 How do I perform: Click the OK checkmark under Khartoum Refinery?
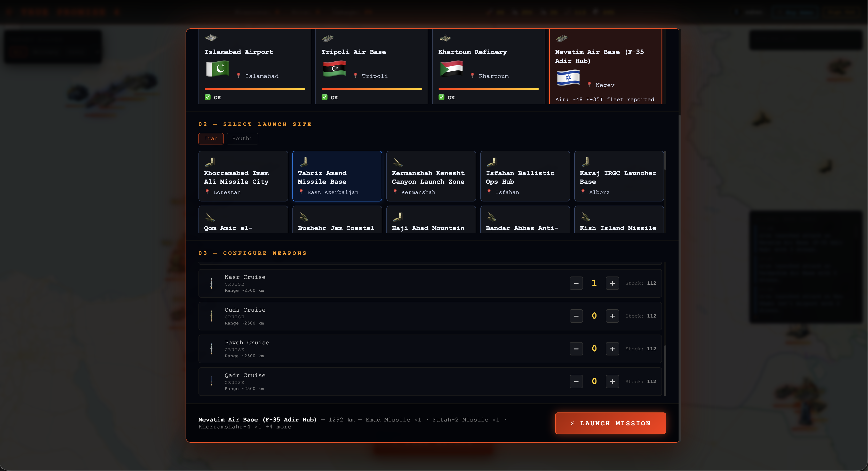(x=441, y=97)
